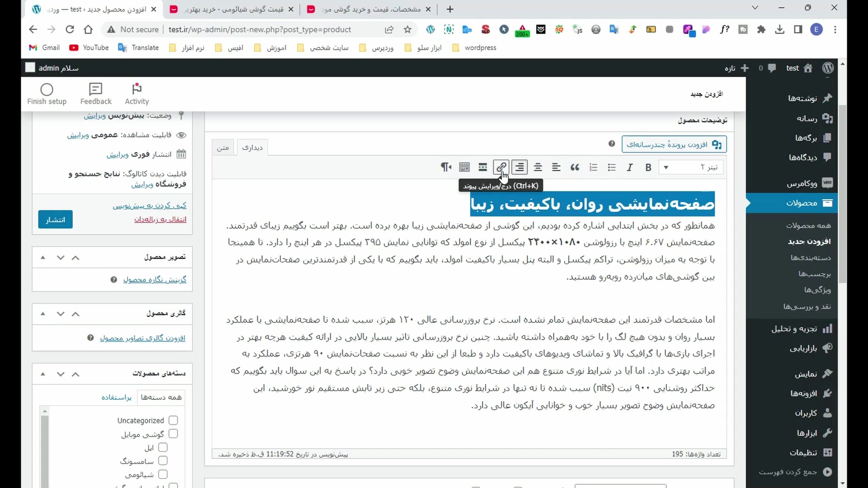
Task: Switch to the متن editor tab
Action: [223, 148]
